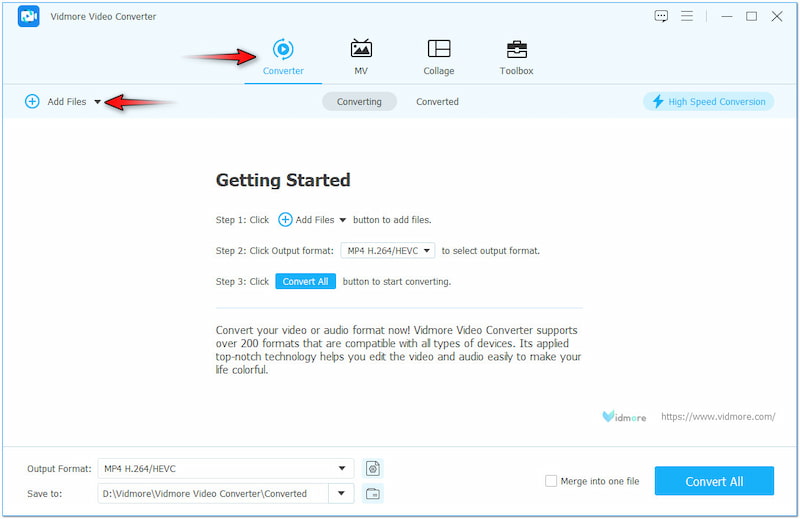Click the plus icon beside Add Files
The width and height of the screenshot is (800, 519).
(32, 102)
